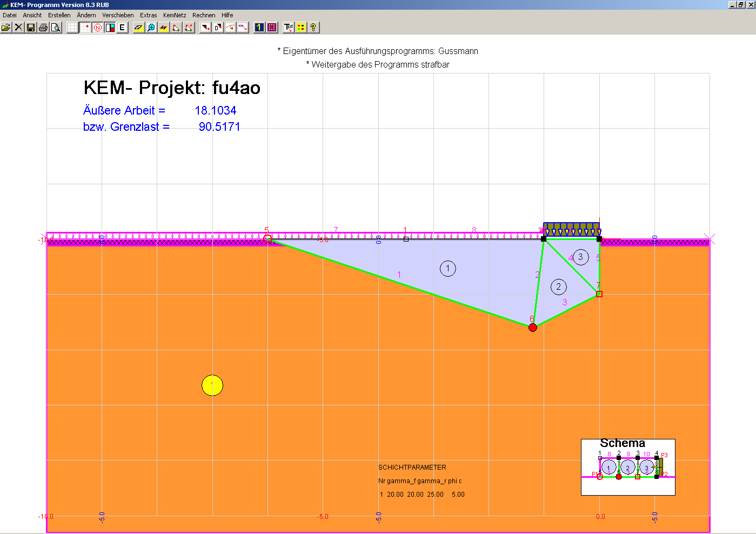The width and height of the screenshot is (756, 534).
Task: Click the open file folder icon
Action: [6, 27]
